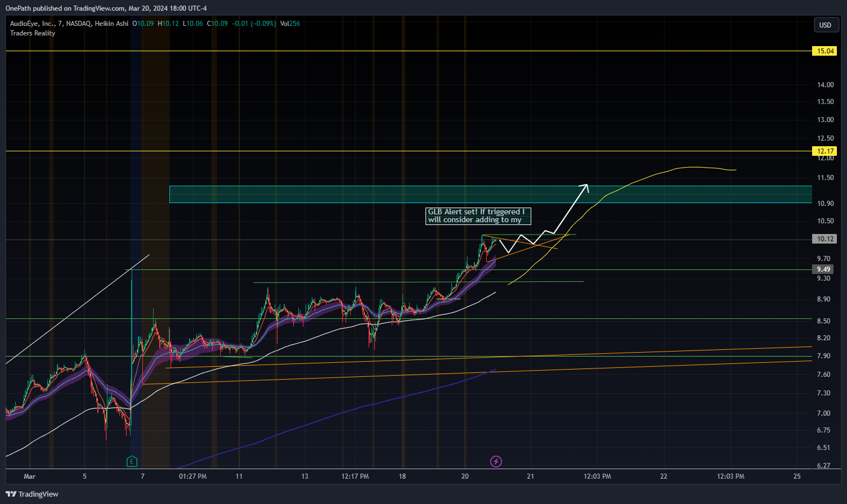
Task: Select the GLB Alert set text note
Action: click(x=478, y=216)
